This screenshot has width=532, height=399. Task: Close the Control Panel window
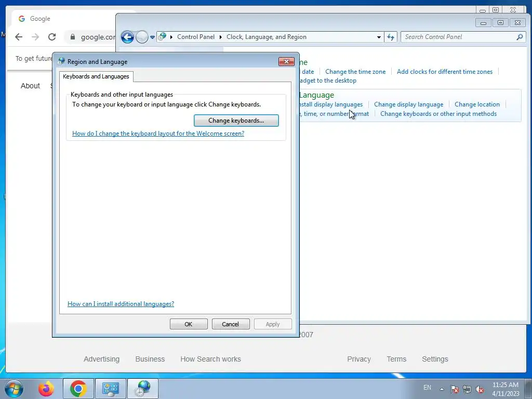(x=517, y=23)
